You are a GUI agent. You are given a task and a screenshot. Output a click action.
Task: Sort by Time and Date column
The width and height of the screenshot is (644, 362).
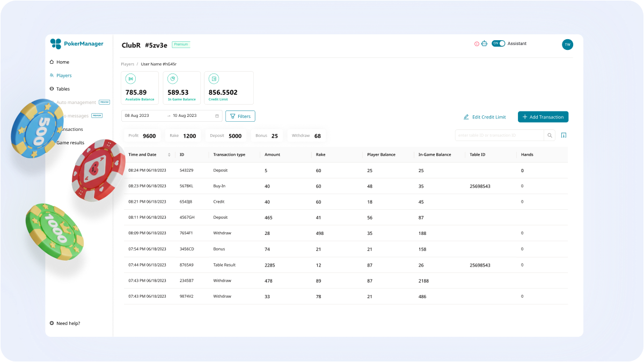(170, 154)
